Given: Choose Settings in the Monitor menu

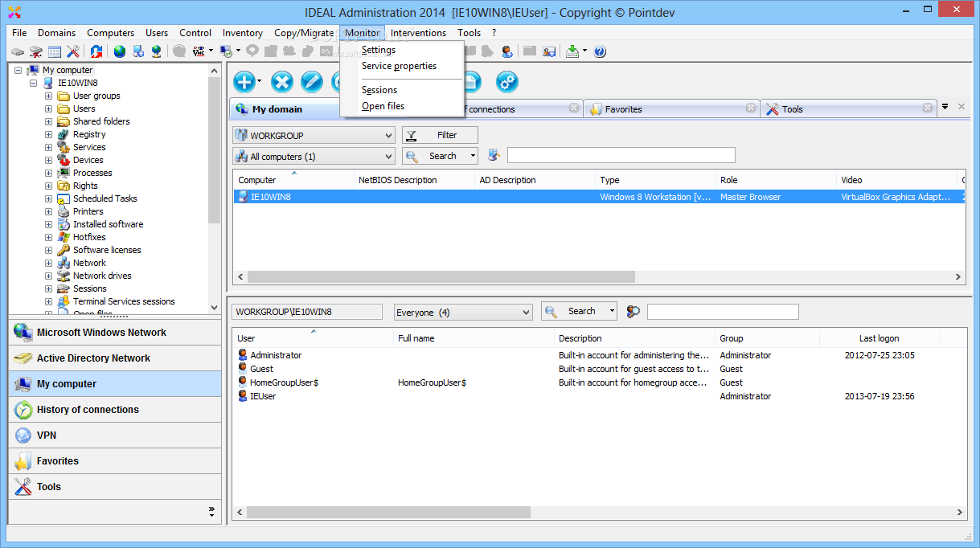Looking at the screenshot, I should tap(379, 50).
